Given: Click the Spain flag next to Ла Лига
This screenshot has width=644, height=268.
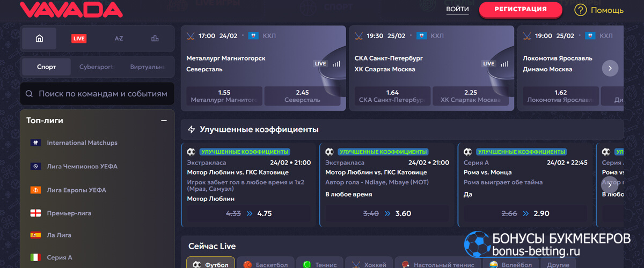Looking at the screenshot, I should (x=35, y=235).
